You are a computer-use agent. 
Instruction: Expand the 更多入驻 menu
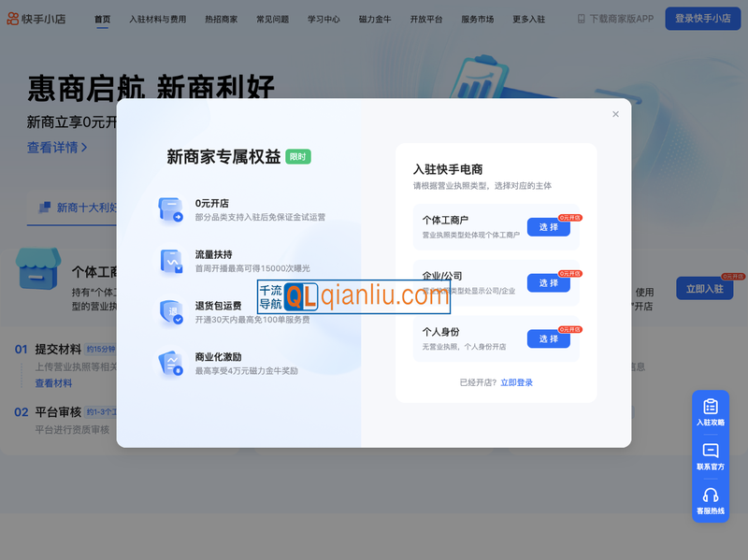528,18
